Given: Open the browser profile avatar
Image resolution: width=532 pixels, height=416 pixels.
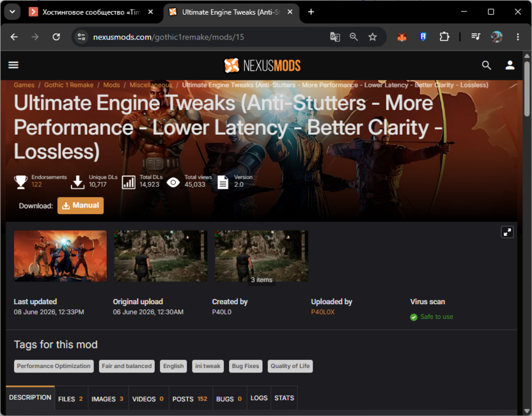Looking at the screenshot, I should point(497,36).
